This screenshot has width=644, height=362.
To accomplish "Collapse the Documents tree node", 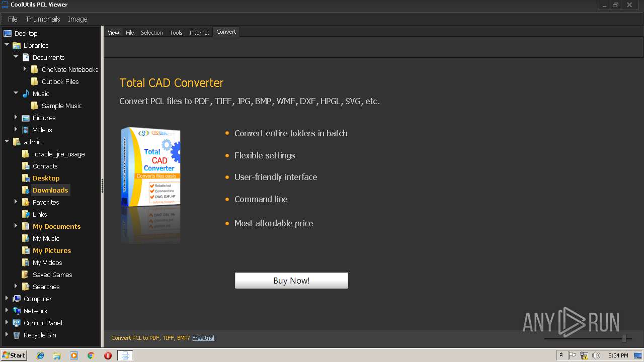I will tap(16, 57).
